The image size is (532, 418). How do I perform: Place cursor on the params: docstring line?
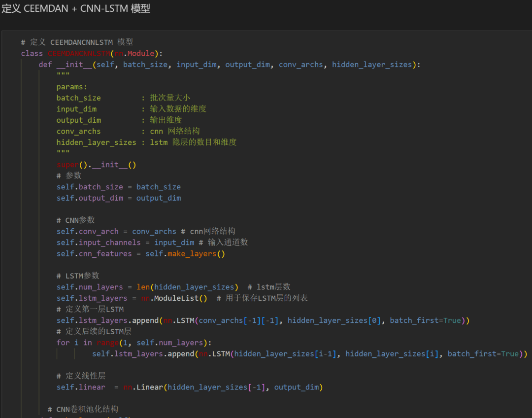tap(71, 87)
